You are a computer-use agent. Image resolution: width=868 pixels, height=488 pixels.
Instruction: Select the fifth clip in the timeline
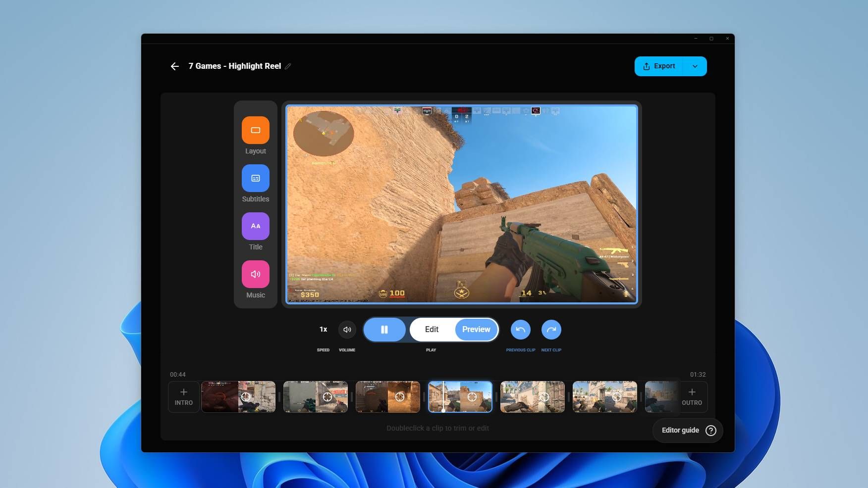coord(533,396)
